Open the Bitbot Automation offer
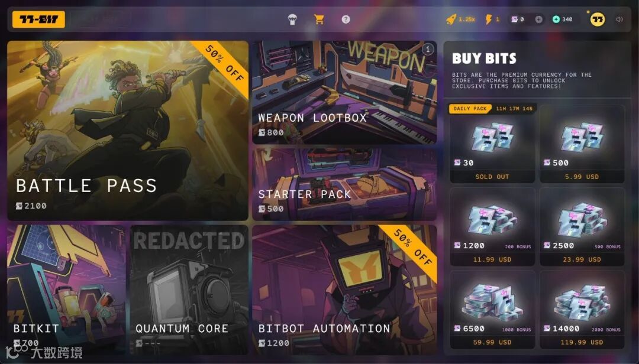This screenshot has width=639, height=364. [344, 290]
